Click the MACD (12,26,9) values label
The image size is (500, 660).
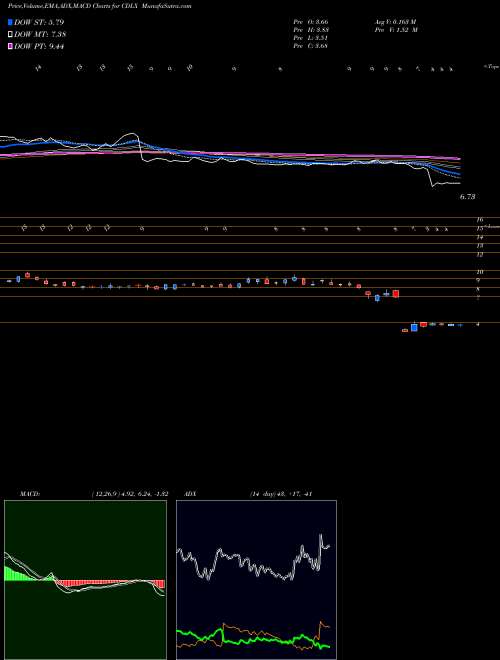(x=130, y=494)
